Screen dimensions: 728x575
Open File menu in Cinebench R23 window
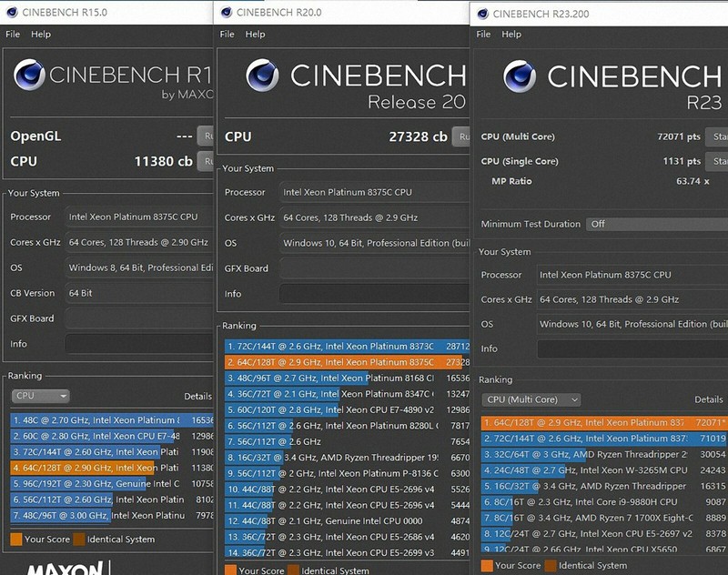tap(483, 34)
